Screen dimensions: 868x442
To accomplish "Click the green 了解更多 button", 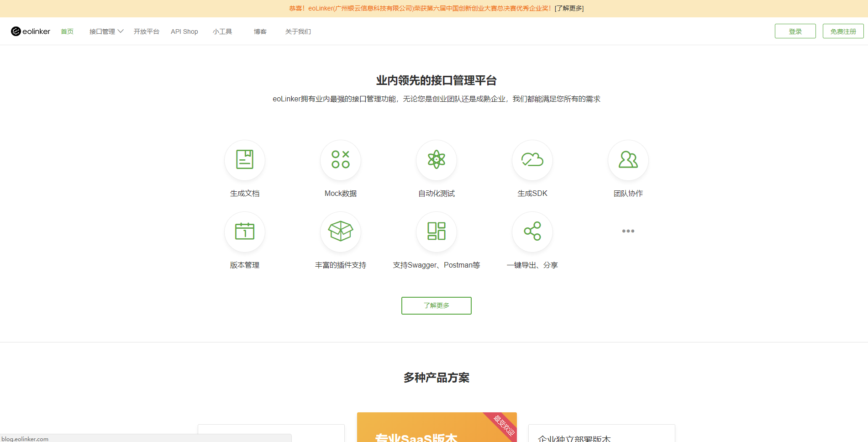I will 437,305.
